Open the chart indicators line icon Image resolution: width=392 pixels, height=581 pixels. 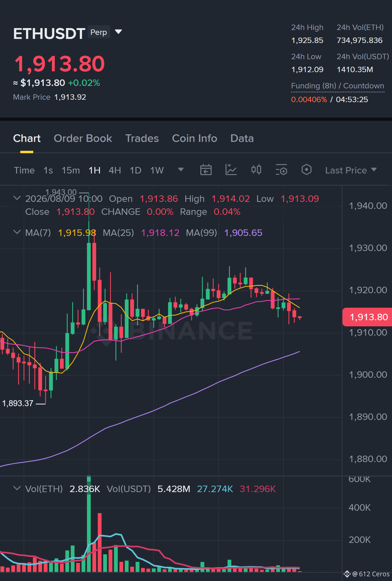pyautogui.click(x=231, y=170)
